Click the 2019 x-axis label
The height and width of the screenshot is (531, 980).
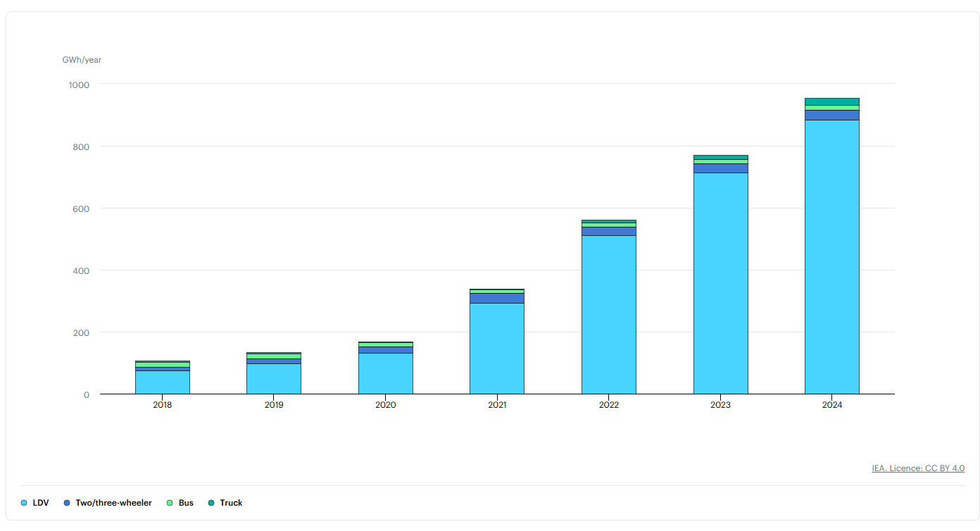click(274, 405)
